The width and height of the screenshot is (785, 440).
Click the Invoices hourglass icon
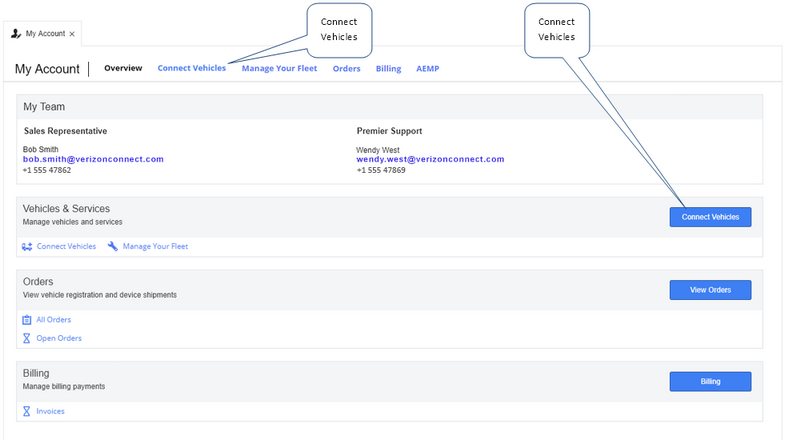pyautogui.click(x=27, y=411)
